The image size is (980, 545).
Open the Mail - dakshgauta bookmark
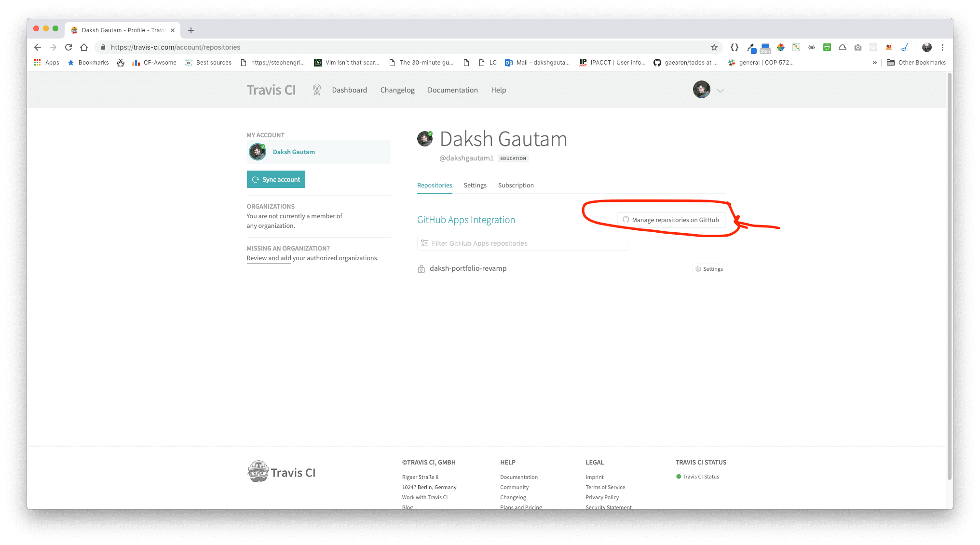tap(537, 63)
